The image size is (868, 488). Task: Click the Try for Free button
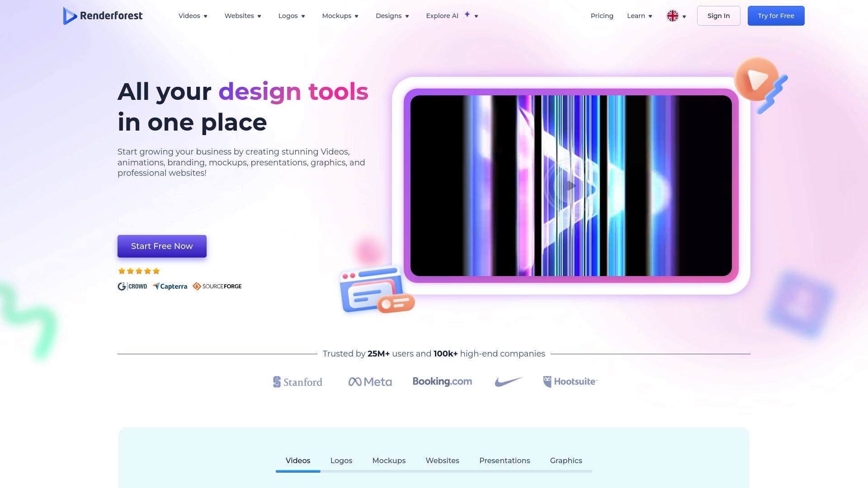coord(776,15)
